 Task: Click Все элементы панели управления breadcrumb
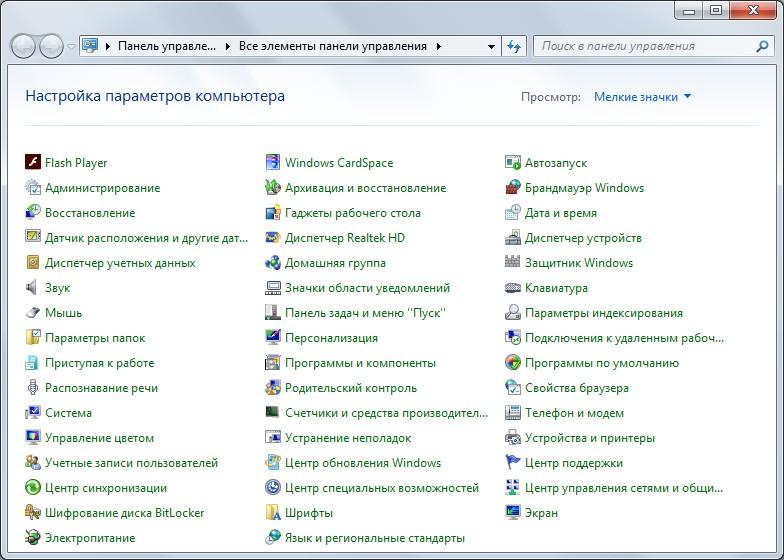(332, 46)
